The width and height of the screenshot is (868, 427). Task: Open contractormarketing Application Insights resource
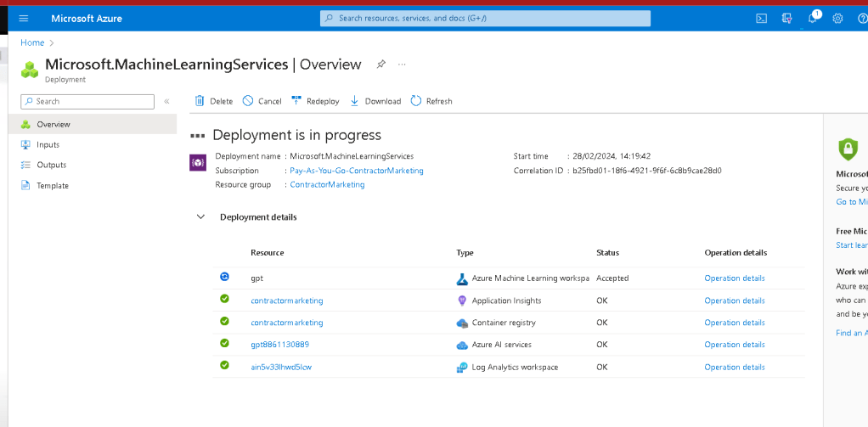(287, 301)
